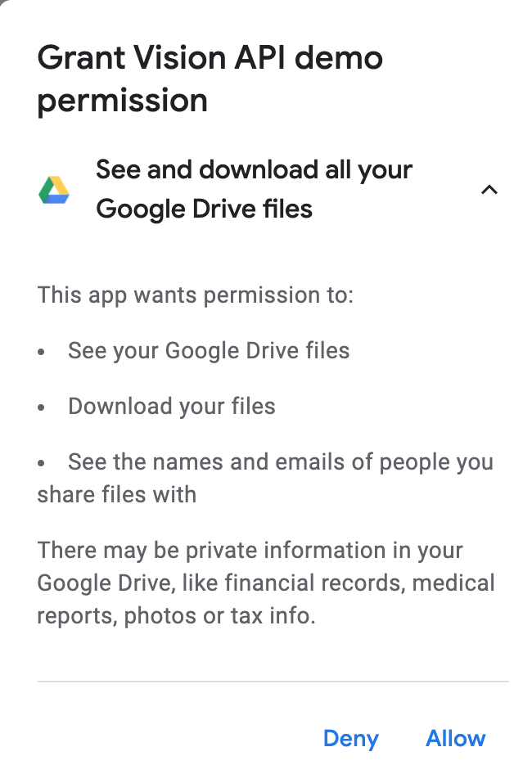Viewport: 532px width, 774px height.
Task: Click the "See your Google Drive files" item
Action: [209, 351]
